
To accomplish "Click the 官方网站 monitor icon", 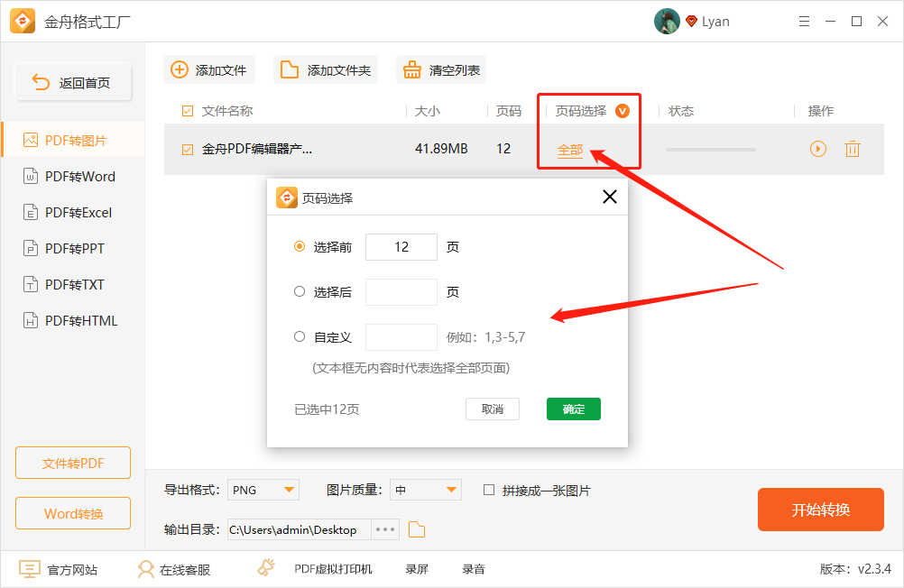I will 30,569.
